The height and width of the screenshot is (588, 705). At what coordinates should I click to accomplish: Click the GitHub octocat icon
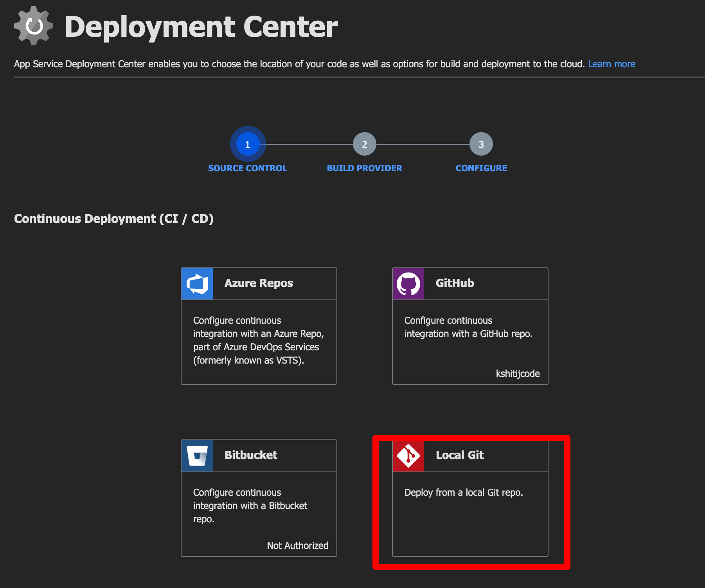click(x=408, y=284)
